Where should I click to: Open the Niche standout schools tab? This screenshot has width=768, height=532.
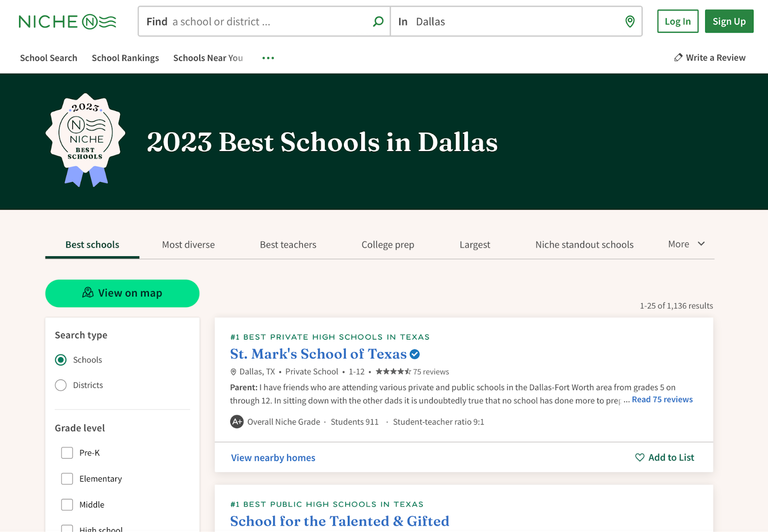584,245
